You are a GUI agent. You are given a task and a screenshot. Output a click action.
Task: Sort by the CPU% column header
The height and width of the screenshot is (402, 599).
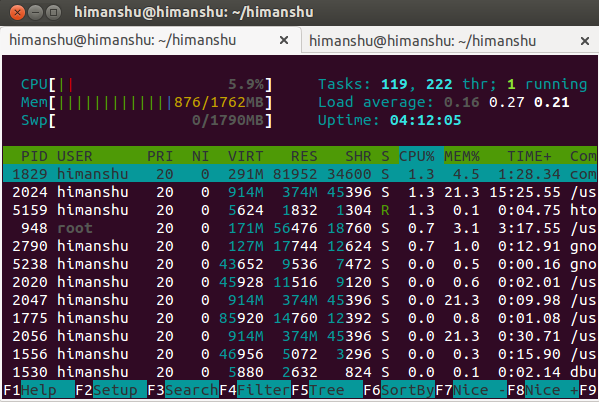417,156
